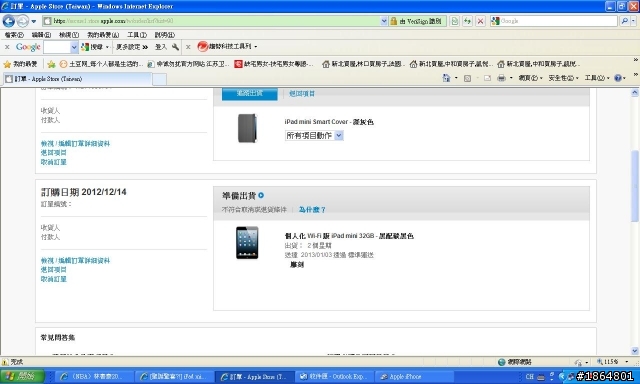
Task: Click the Print icon in command bar
Action: point(502,78)
